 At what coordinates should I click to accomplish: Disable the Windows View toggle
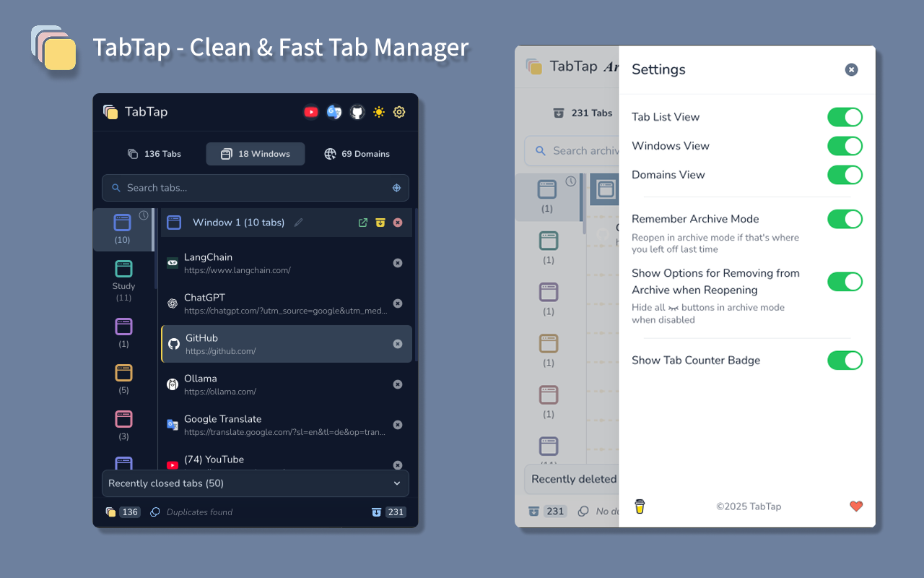pyautogui.click(x=845, y=146)
